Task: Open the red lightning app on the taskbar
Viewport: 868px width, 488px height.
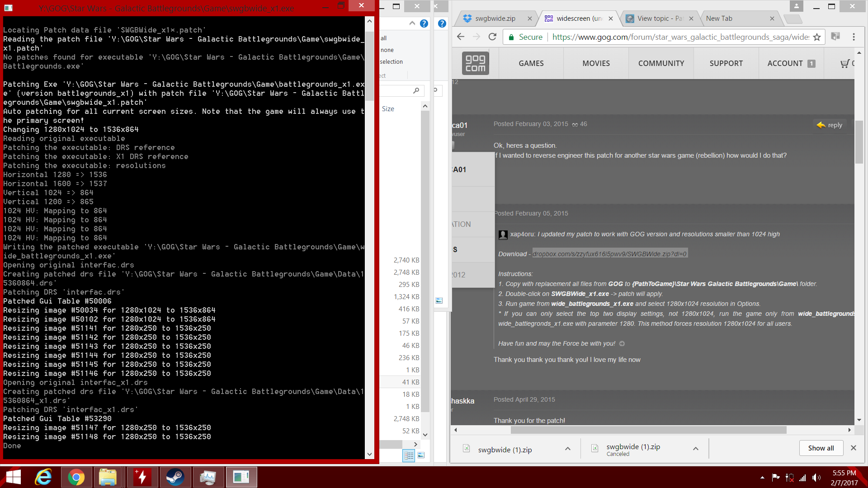Action: click(142, 477)
